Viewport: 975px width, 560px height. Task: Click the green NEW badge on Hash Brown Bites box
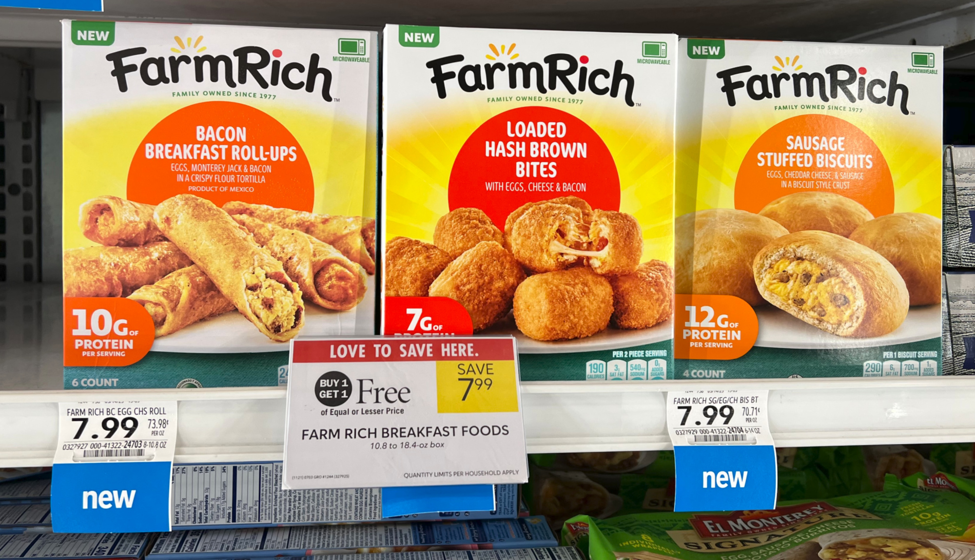(419, 37)
